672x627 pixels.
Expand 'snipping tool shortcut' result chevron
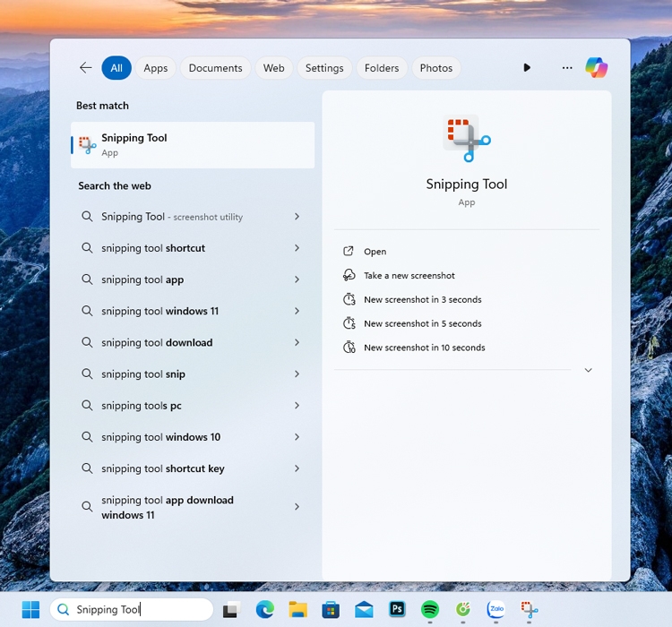pos(297,248)
